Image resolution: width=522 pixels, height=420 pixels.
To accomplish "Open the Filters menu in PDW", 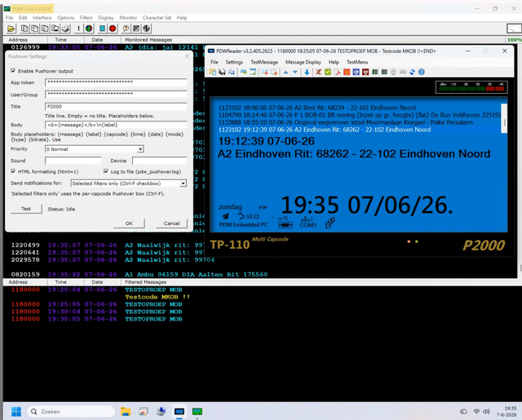I will (86, 18).
